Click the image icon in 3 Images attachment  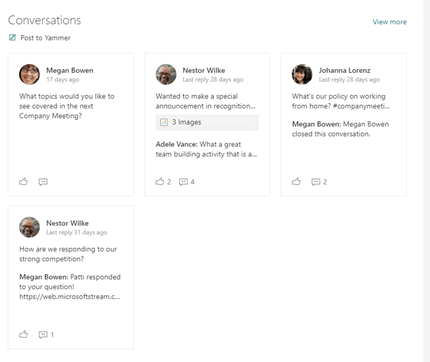pyautogui.click(x=164, y=122)
